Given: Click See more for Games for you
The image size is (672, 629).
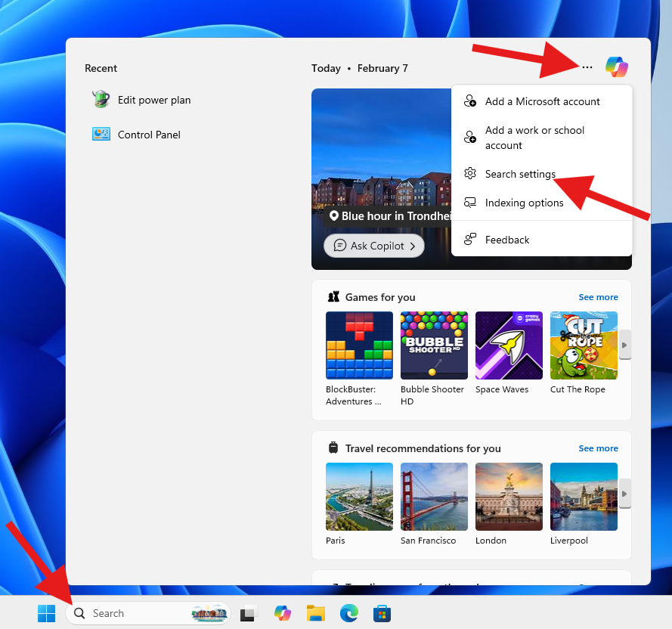Looking at the screenshot, I should point(598,297).
